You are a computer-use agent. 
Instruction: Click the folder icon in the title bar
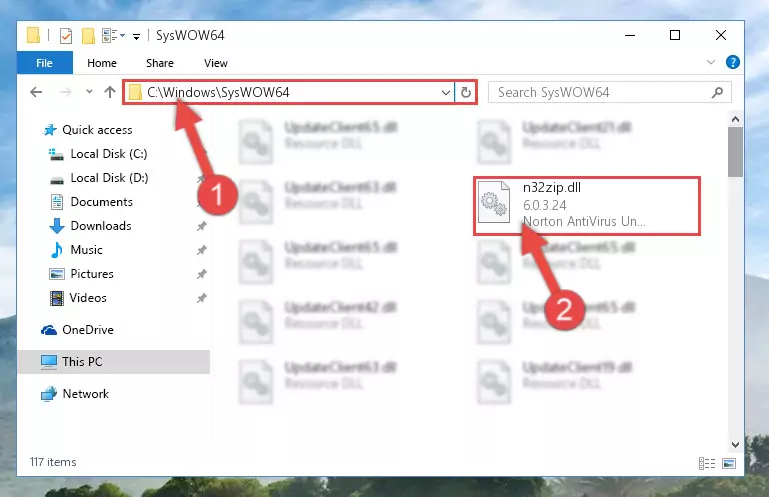(x=33, y=35)
